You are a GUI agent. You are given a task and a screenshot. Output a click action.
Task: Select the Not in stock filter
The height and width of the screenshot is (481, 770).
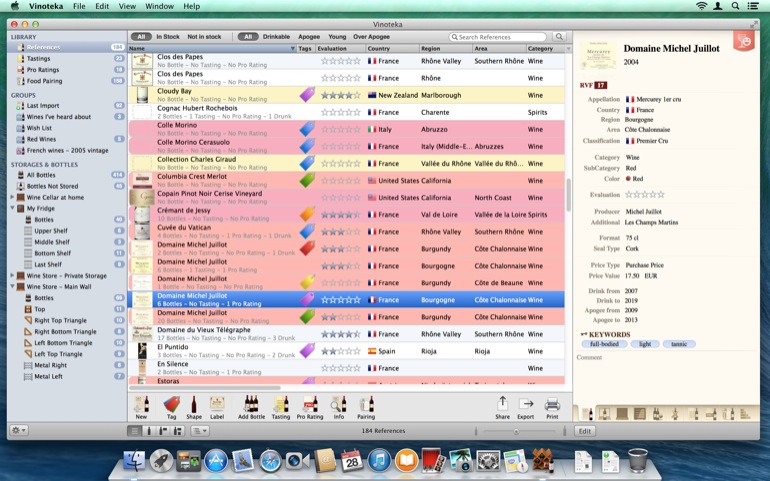click(204, 36)
